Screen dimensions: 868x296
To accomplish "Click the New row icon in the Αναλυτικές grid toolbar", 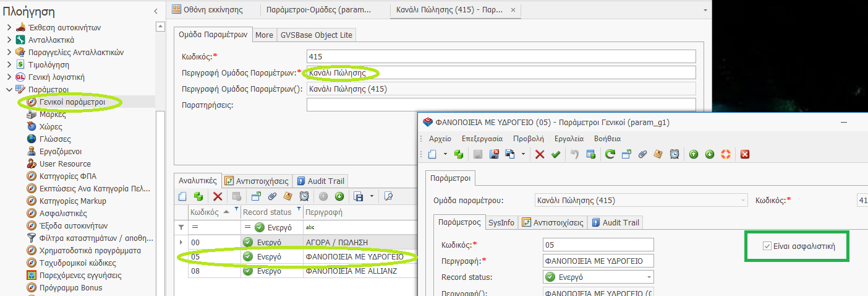I will (182, 196).
